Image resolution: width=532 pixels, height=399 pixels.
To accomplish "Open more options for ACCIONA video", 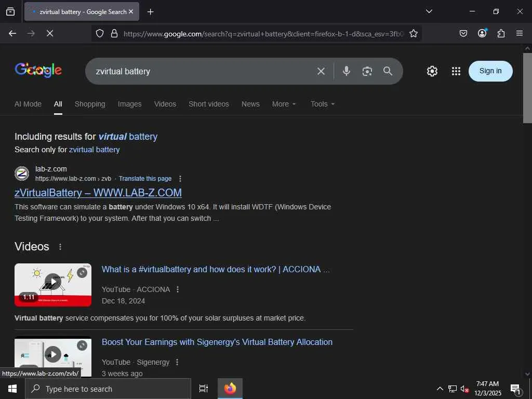I will point(178,289).
